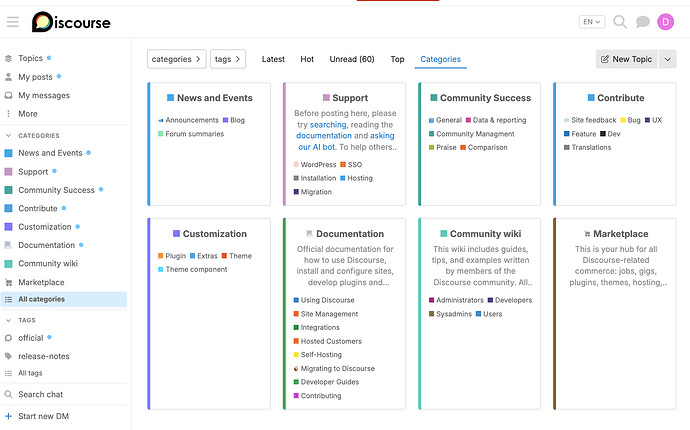The height and width of the screenshot is (430, 690).
Task: Click the All categories list icon
Action: click(8, 299)
